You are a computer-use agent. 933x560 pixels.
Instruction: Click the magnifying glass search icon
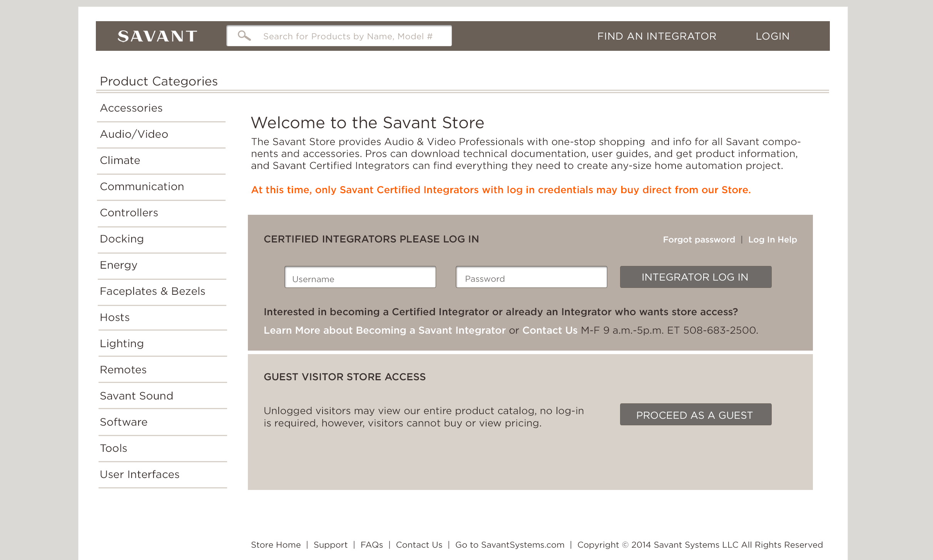(x=244, y=36)
